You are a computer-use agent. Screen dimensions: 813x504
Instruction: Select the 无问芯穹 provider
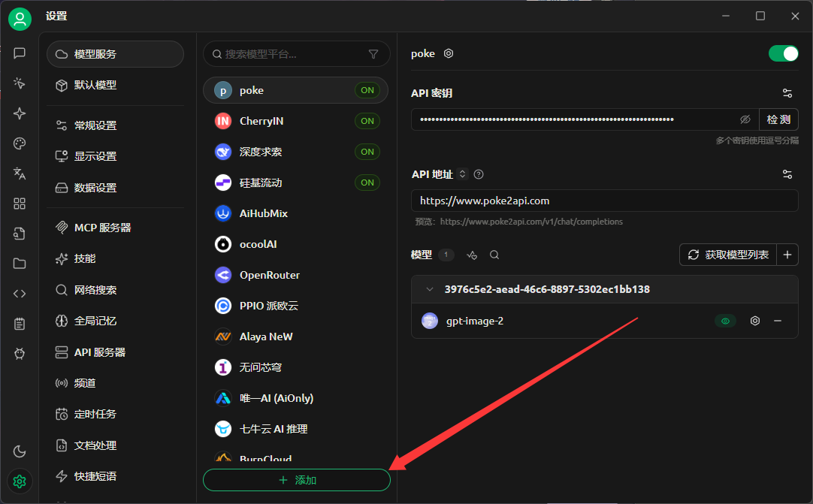[x=295, y=367]
